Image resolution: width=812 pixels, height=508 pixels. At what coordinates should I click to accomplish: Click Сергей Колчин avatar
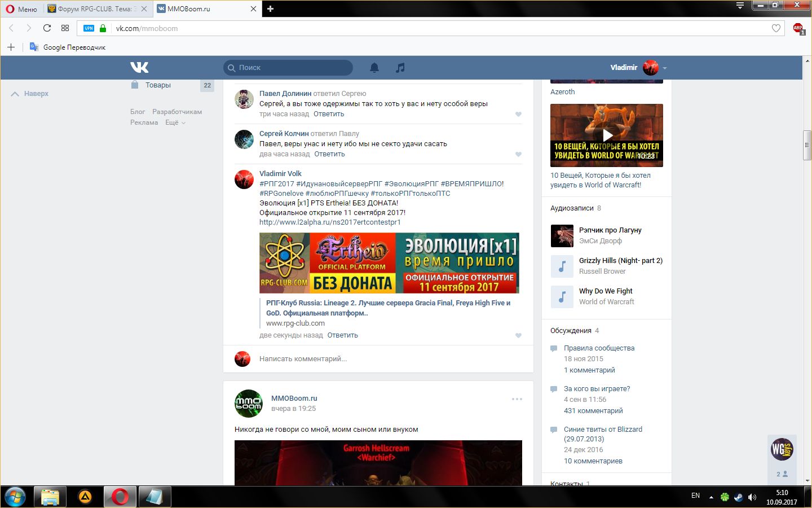(244, 139)
